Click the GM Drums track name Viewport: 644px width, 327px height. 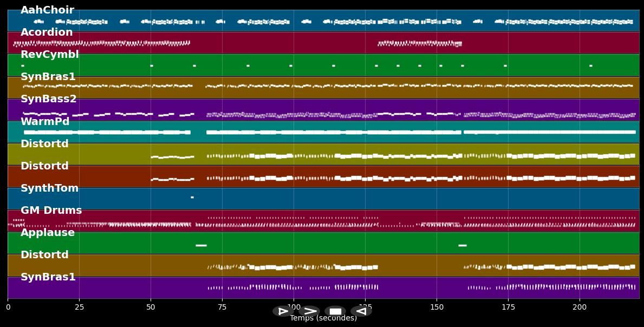tap(51, 211)
